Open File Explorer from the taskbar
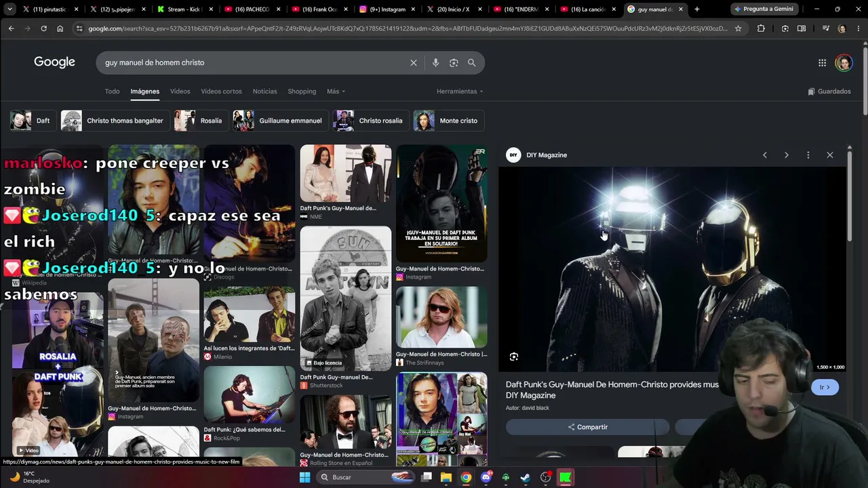 click(x=446, y=477)
